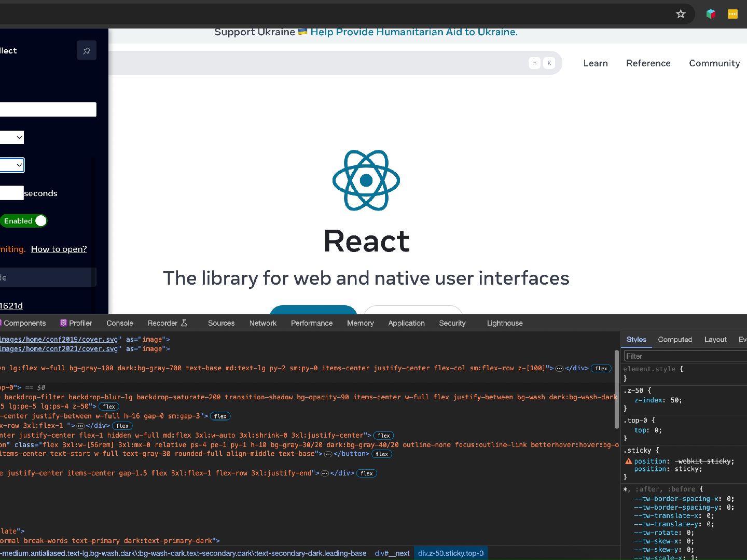This screenshot has width=747, height=560.
Task: Click the command key hint in search bar
Action: coord(534,63)
